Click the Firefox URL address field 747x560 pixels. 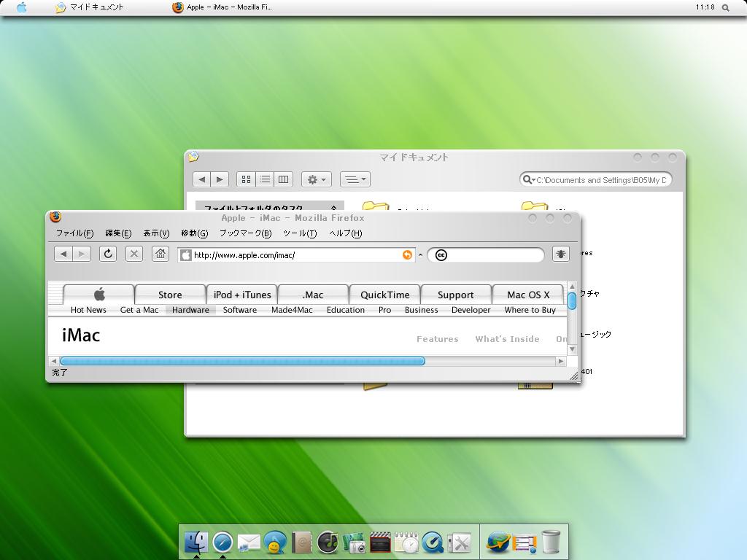point(296,255)
